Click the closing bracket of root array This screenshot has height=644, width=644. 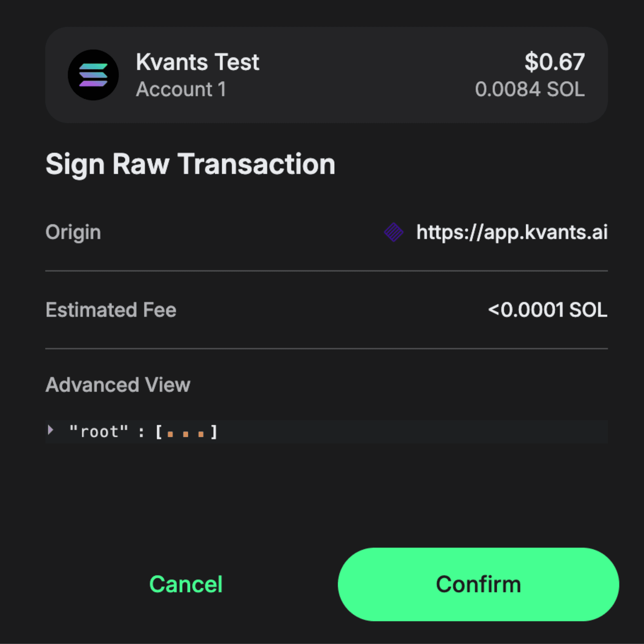tap(214, 432)
